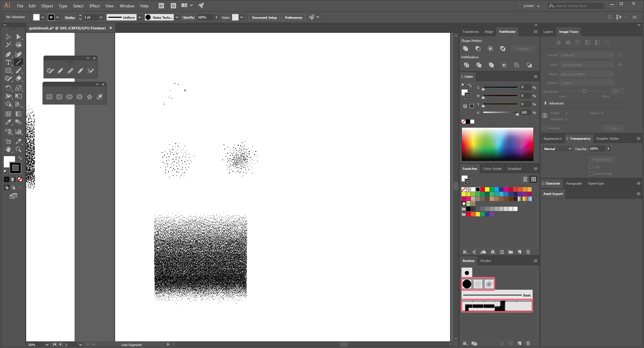Image resolution: width=644 pixels, height=348 pixels.
Task: Switch swatches to list view
Action: 525,179
